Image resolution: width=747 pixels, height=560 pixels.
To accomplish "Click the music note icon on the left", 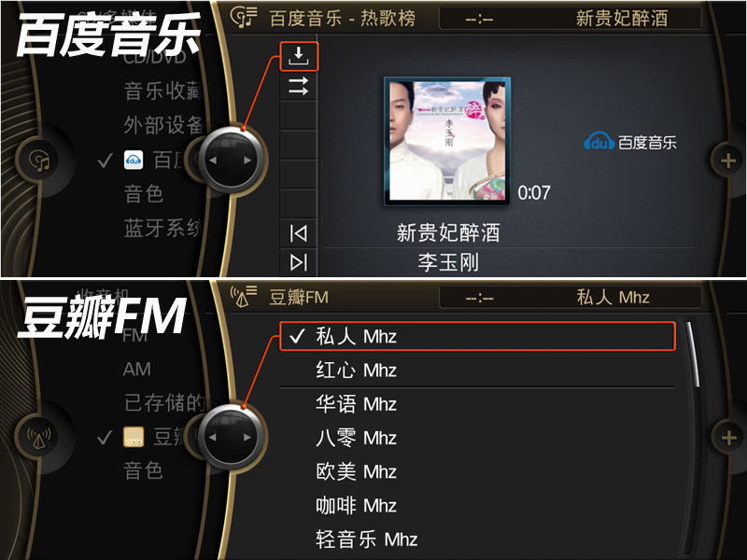I will coord(41,160).
